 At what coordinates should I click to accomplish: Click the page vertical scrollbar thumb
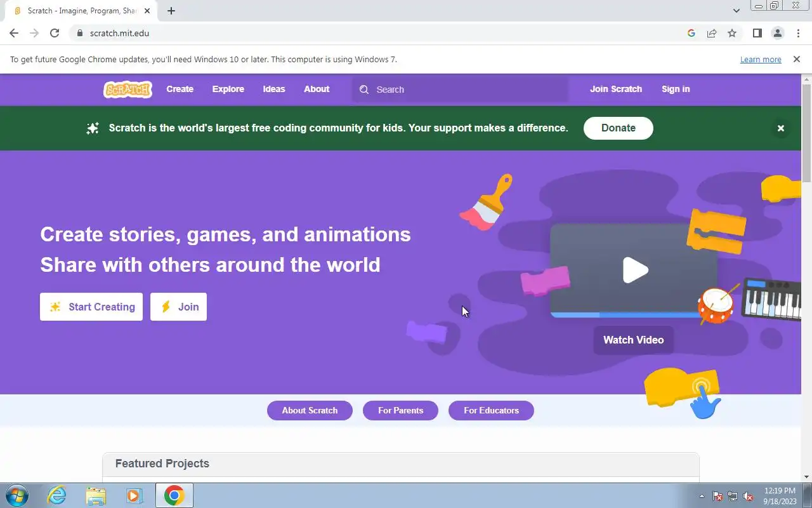pyautogui.click(x=807, y=132)
